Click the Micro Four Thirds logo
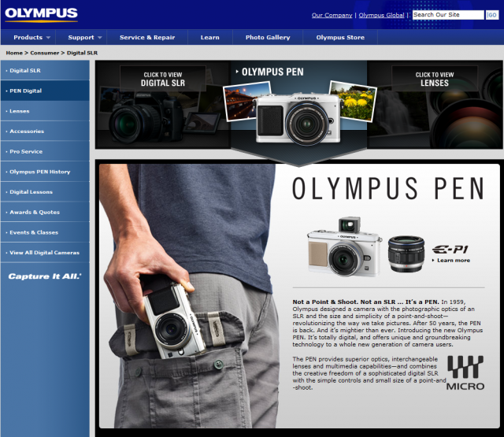 (x=465, y=372)
